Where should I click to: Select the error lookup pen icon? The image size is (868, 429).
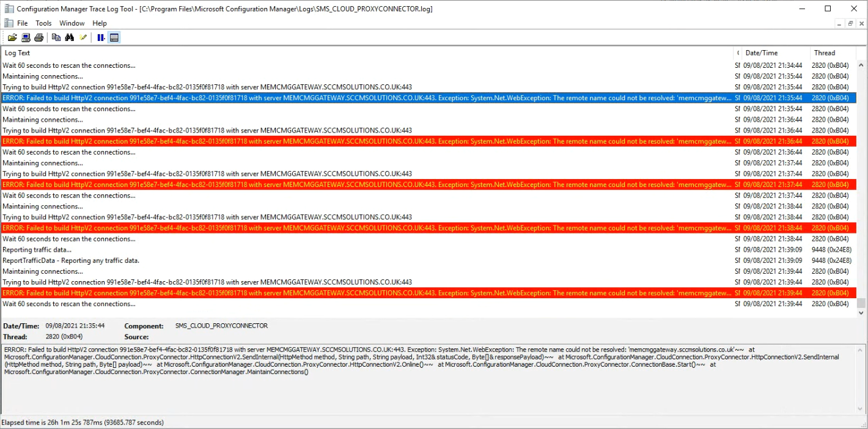(x=83, y=37)
